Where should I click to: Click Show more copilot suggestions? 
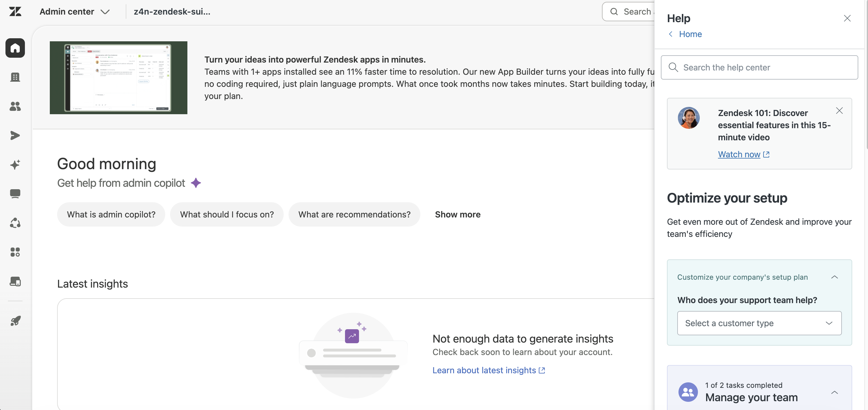(x=458, y=214)
